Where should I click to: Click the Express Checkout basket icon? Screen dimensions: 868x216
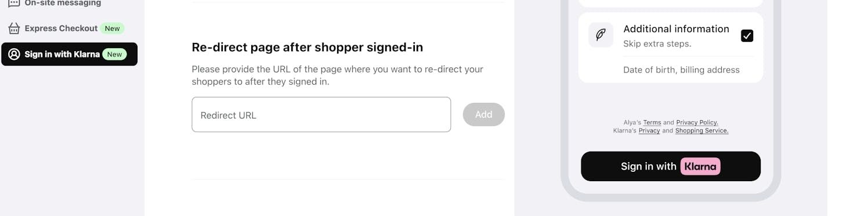(x=14, y=28)
